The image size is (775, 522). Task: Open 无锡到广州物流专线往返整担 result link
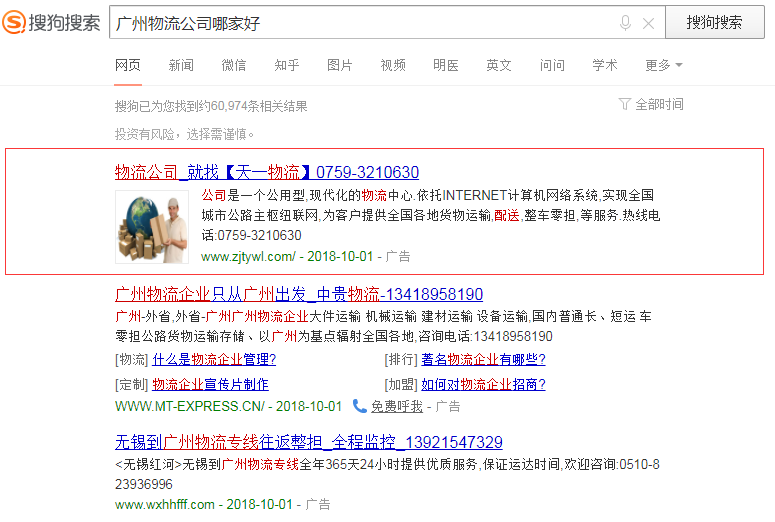tap(309, 442)
